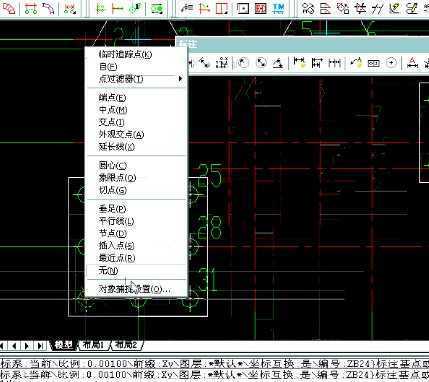Viewport: 429px width, 382px height.
Task: Select the Radius dimension tool
Action: 243,62
